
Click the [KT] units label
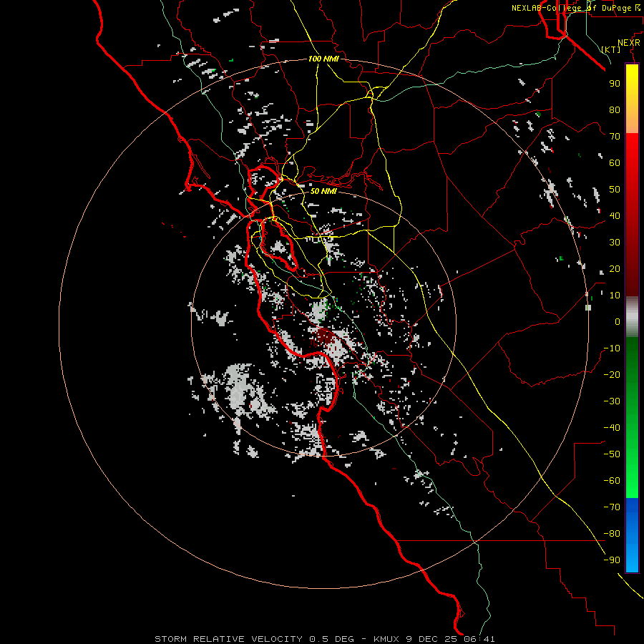click(x=611, y=49)
